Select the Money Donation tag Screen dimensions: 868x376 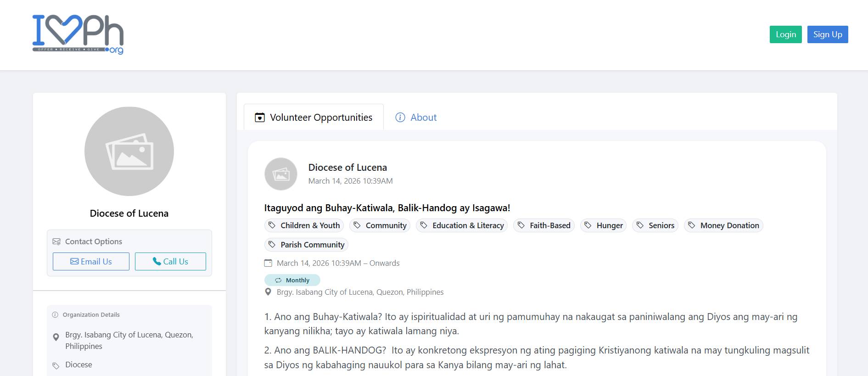coord(723,225)
